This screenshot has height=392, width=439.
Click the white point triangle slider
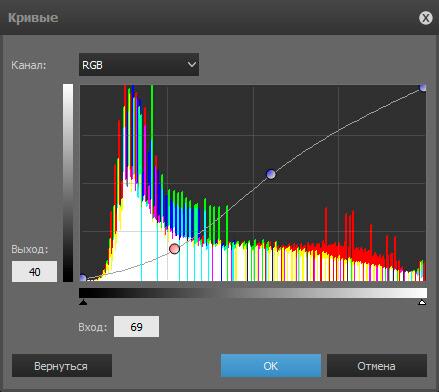422,302
